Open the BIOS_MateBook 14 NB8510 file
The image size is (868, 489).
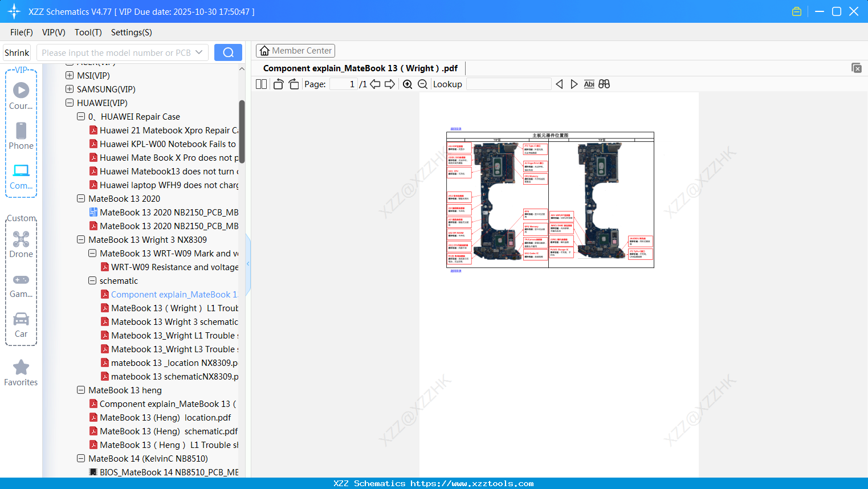[164, 472]
